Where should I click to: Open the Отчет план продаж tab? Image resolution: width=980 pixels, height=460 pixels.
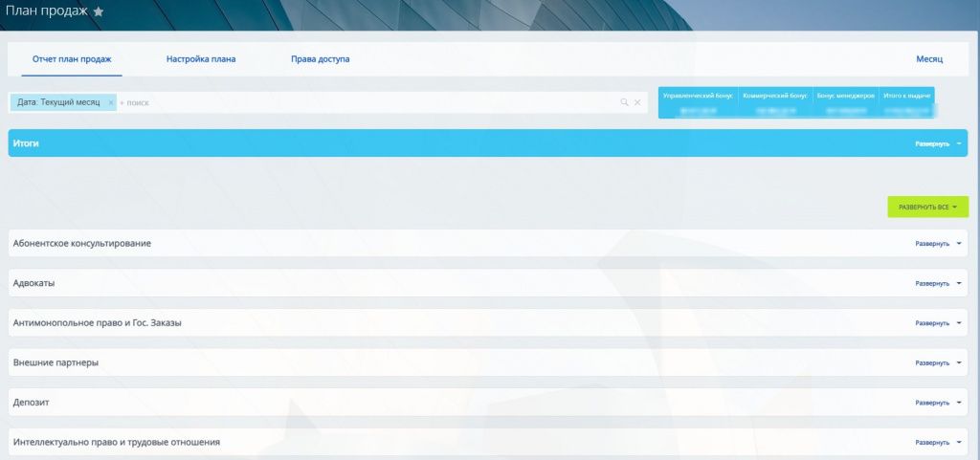pos(72,59)
